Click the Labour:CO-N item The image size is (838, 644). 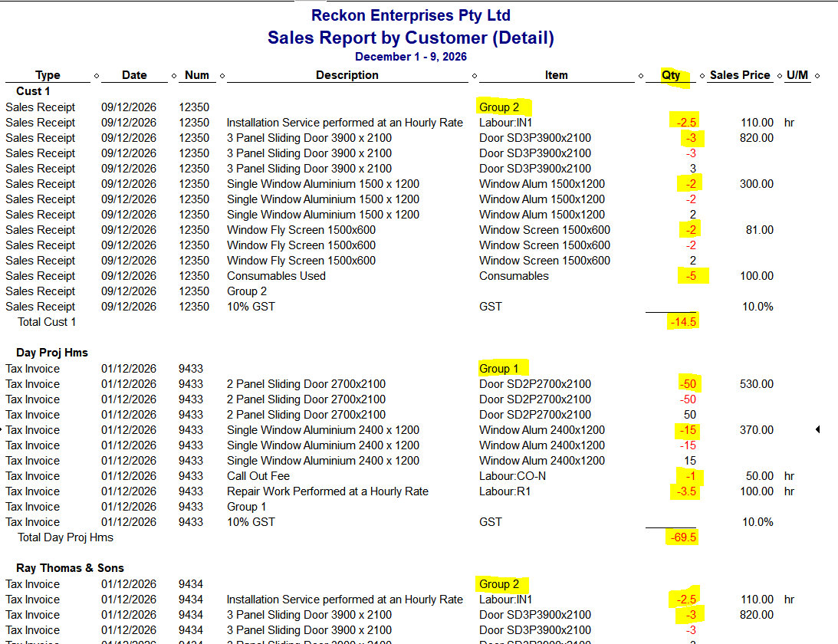coord(512,476)
